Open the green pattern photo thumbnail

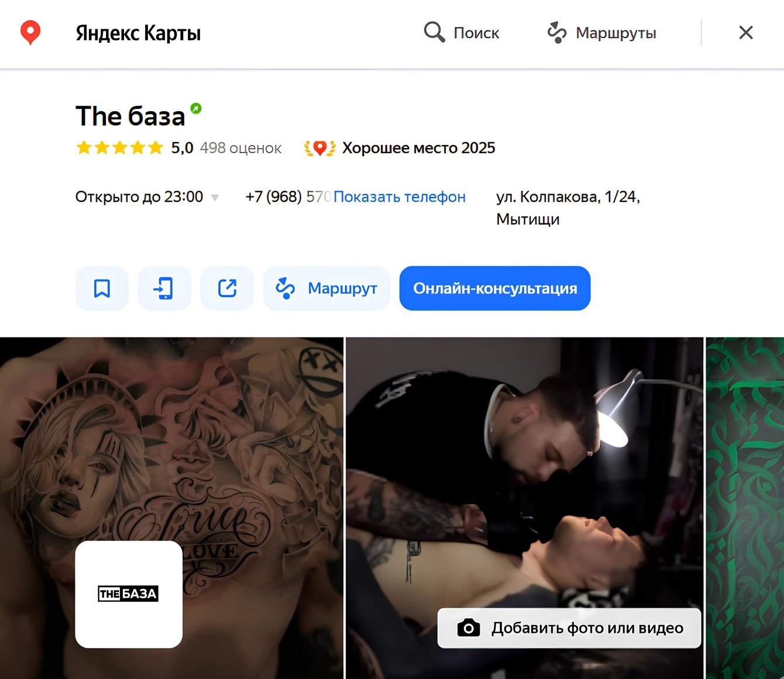(745, 508)
